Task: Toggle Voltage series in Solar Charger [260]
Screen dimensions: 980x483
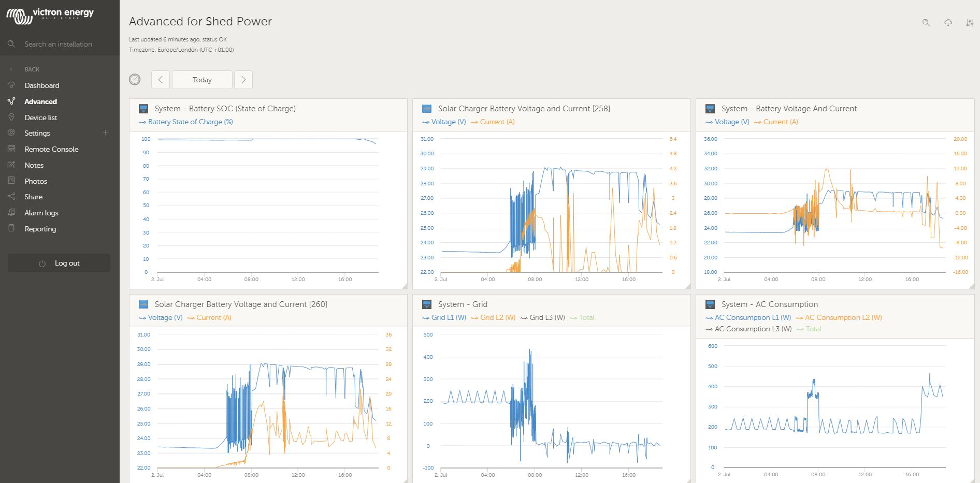Action: point(161,318)
